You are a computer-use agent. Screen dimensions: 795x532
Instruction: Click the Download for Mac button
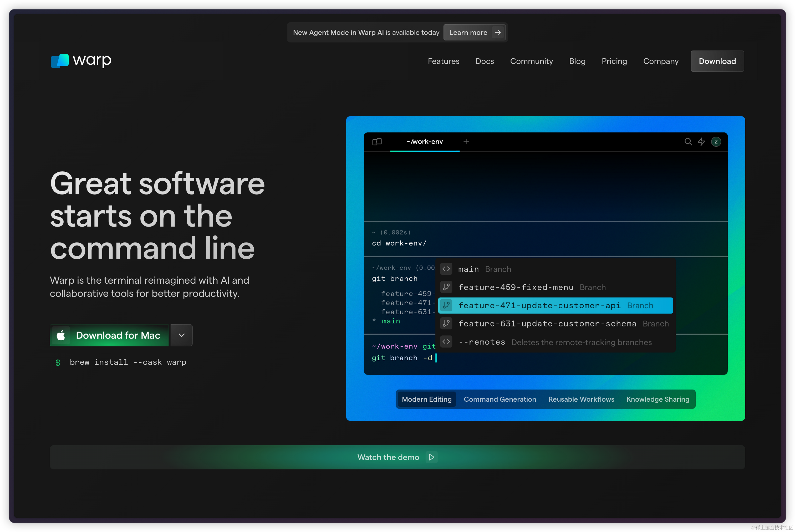click(x=118, y=335)
